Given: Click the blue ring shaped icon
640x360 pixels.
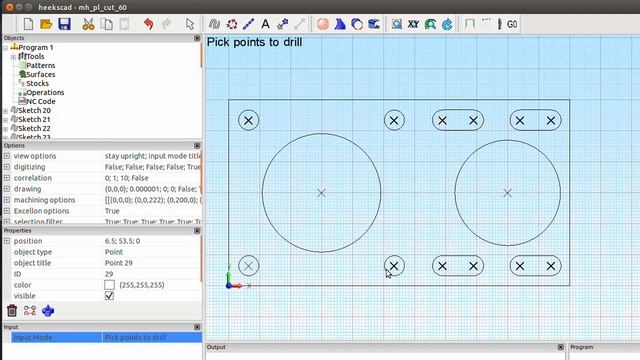Looking at the screenshot, I should pos(357,24).
